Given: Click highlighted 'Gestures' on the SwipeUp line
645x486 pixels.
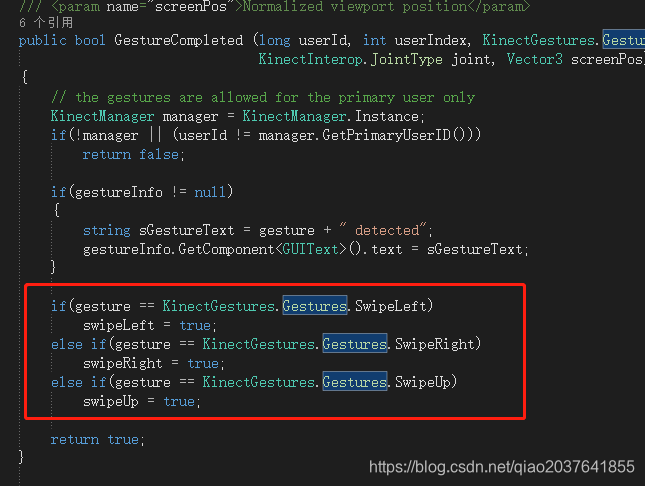Looking at the screenshot, I should pos(355,381).
